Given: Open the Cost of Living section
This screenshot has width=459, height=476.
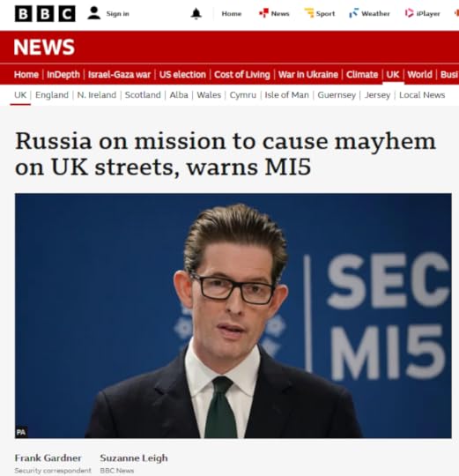Looking at the screenshot, I should (241, 74).
